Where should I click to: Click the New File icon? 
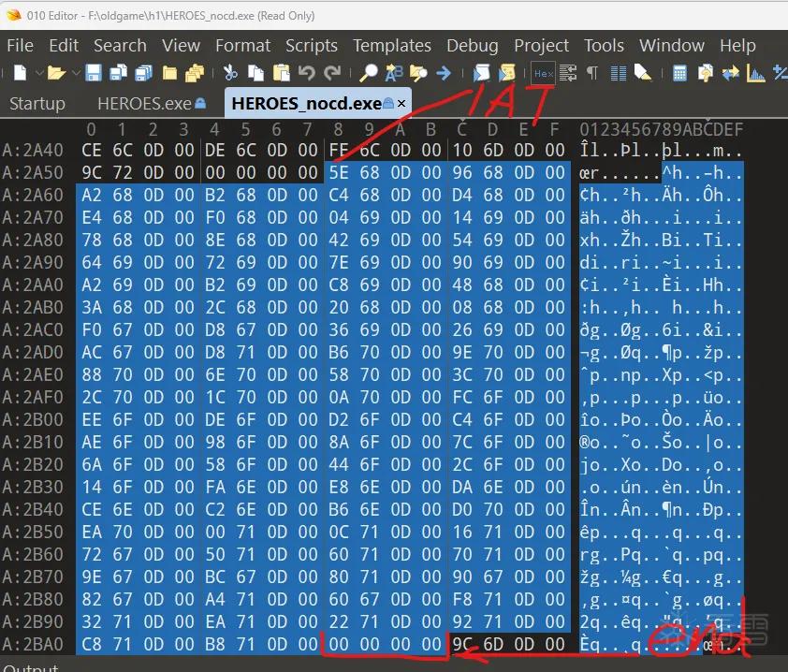pos(20,73)
